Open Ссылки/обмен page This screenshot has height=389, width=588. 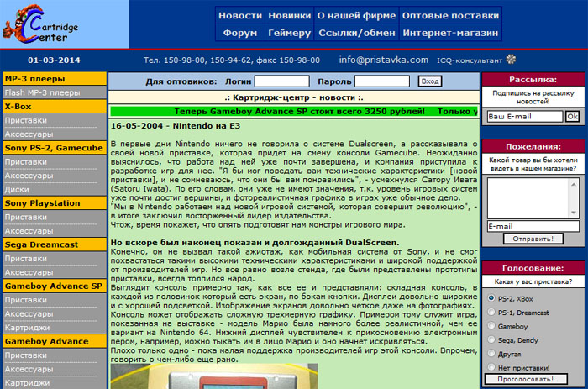[x=356, y=33]
